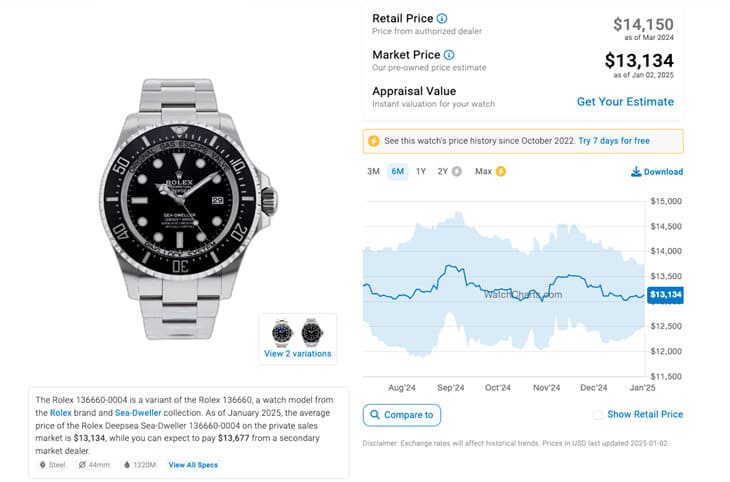Switch chart range to 3M
This screenshot has height=482, width=730.
click(x=373, y=171)
